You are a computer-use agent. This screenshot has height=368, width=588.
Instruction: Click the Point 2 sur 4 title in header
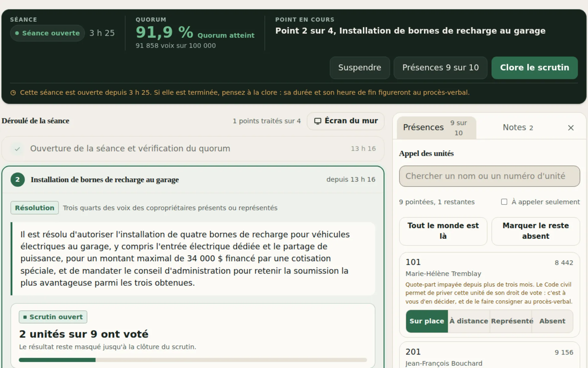pyautogui.click(x=410, y=31)
